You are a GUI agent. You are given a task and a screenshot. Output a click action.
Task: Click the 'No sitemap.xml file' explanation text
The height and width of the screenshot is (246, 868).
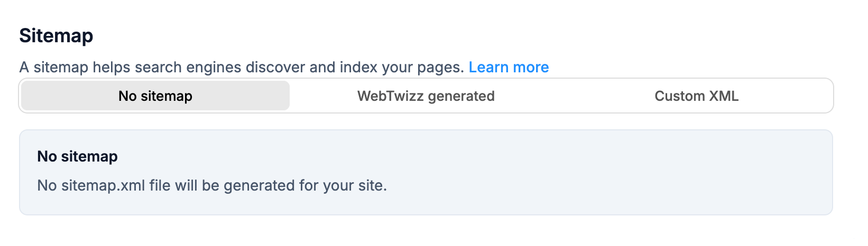(x=212, y=186)
